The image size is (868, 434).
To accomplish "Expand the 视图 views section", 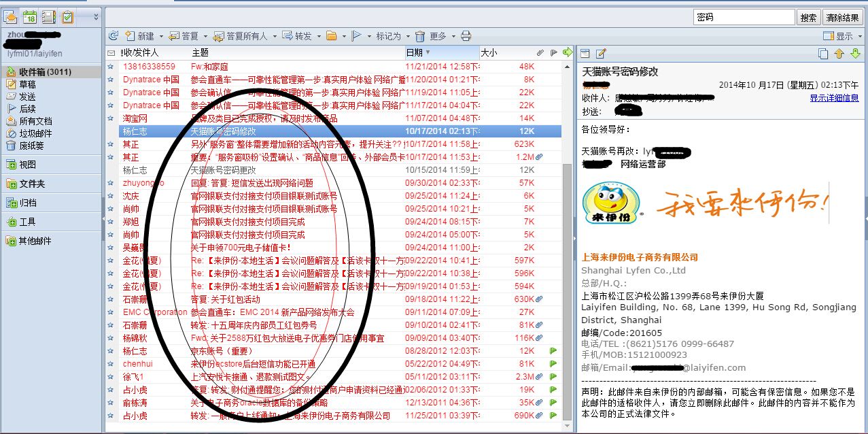I will [x=52, y=165].
